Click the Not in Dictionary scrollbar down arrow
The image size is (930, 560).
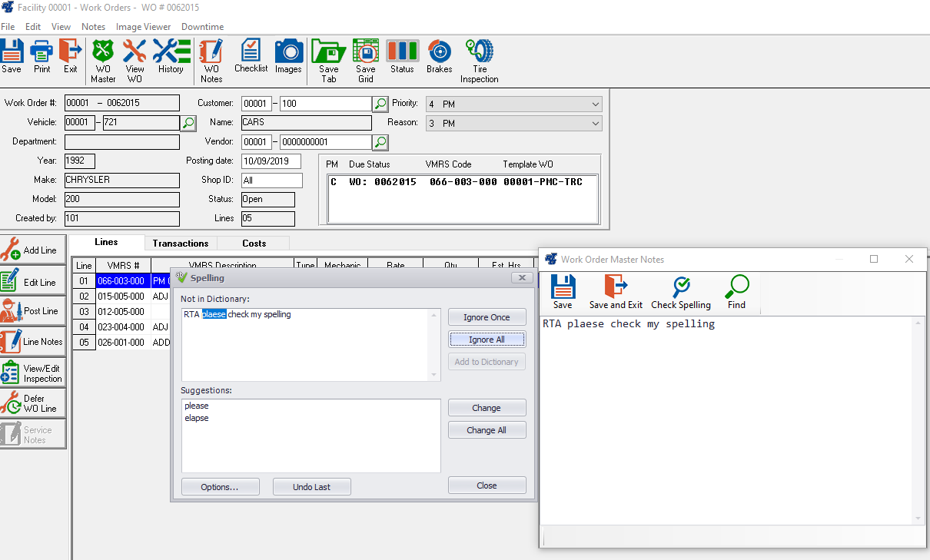pos(435,375)
